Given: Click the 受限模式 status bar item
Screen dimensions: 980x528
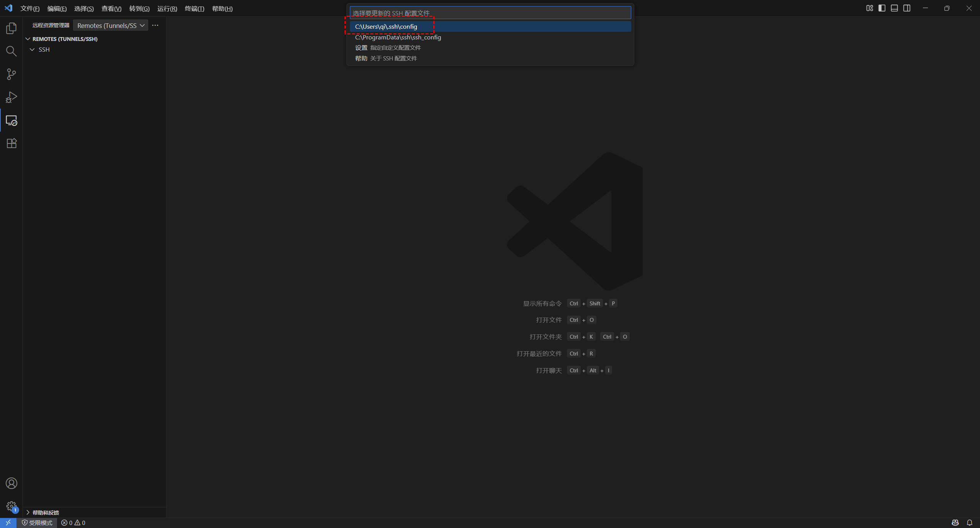Looking at the screenshot, I should (37, 523).
